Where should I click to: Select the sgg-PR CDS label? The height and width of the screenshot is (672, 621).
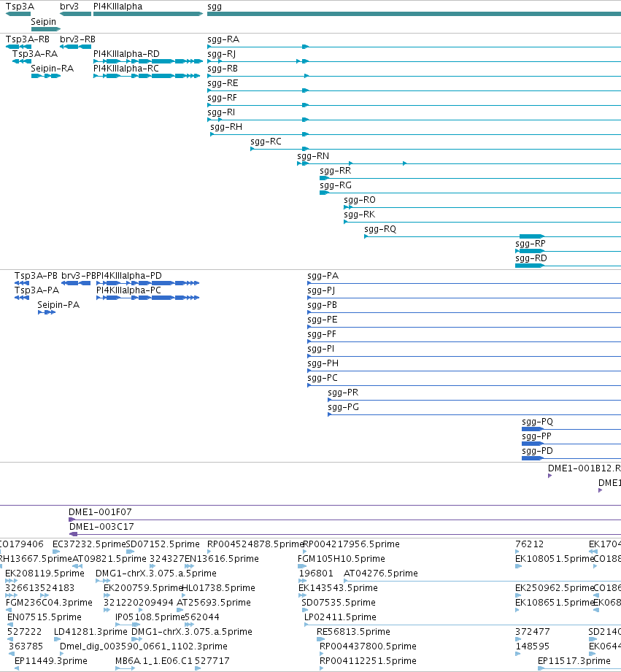point(343,392)
